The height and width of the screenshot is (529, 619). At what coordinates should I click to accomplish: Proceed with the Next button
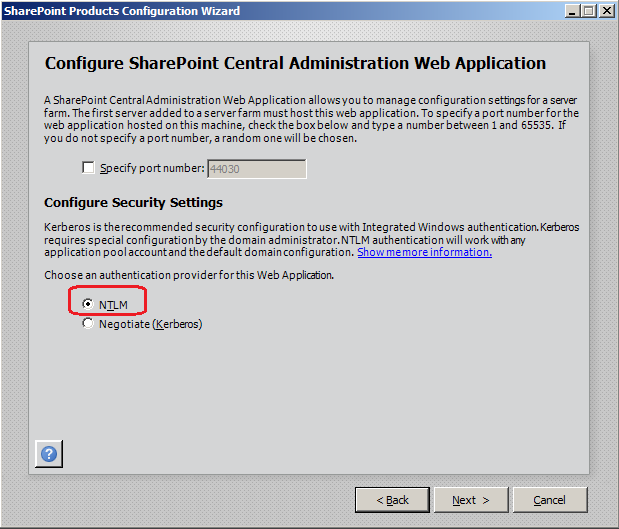click(471, 500)
